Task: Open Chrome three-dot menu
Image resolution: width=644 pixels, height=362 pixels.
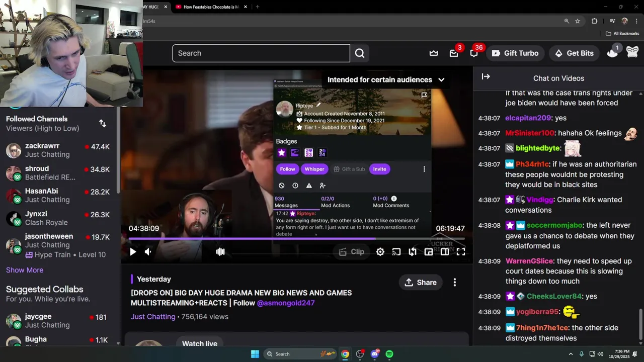Action: 636,21
